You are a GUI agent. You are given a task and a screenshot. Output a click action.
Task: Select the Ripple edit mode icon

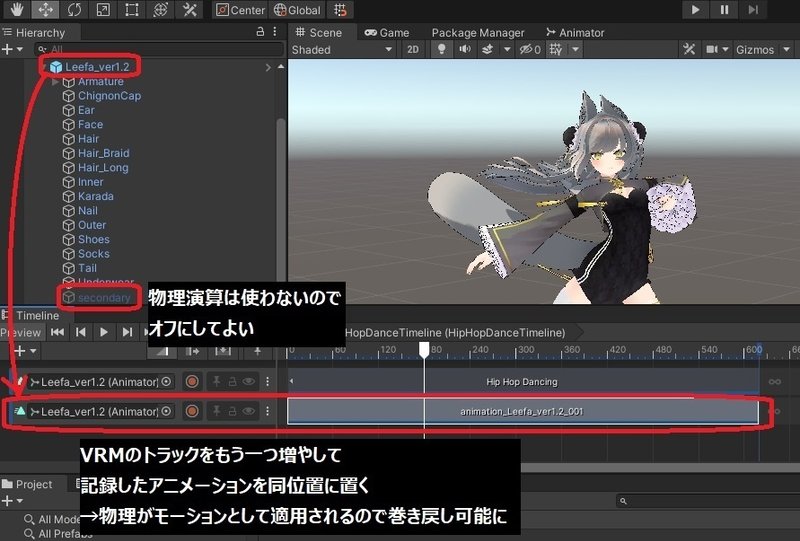coord(193,351)
